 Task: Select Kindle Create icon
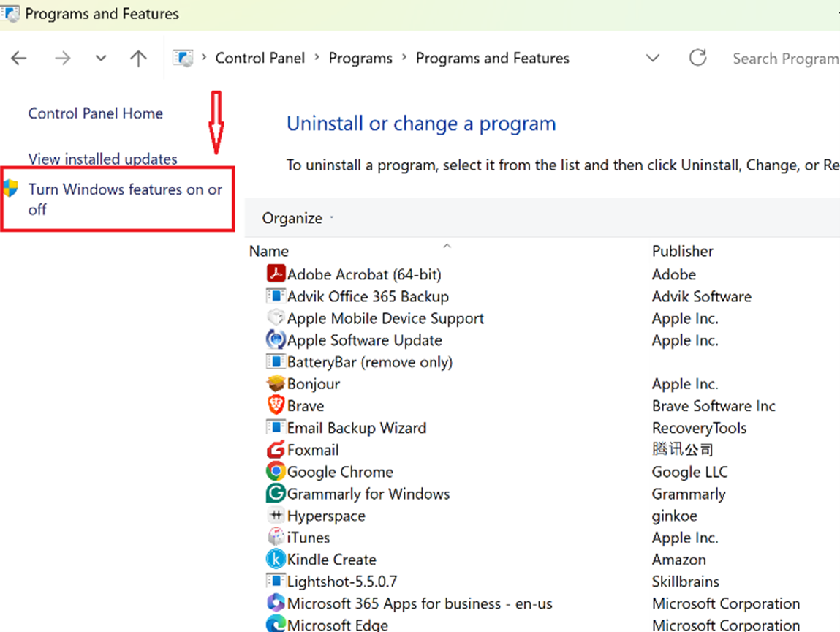point(276,559)
